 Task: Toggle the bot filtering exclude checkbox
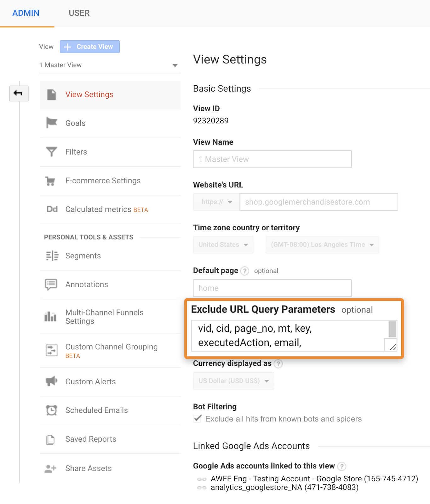198,419
